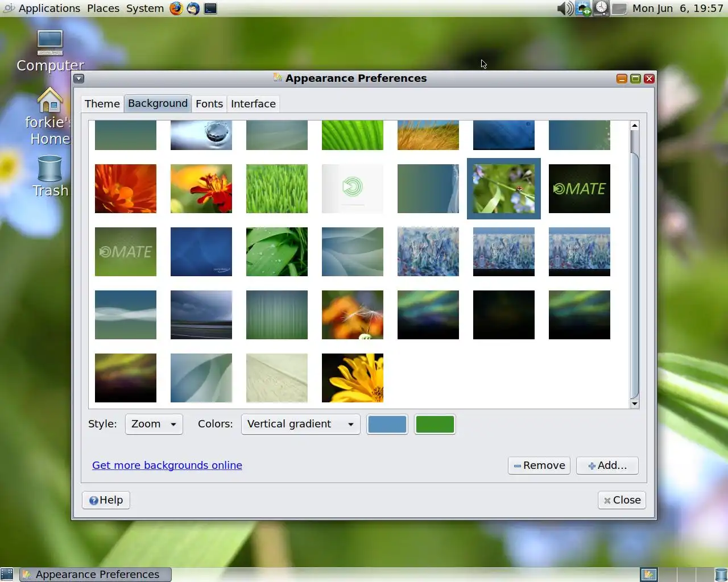Switch to the Interface tab

point(253,103)
